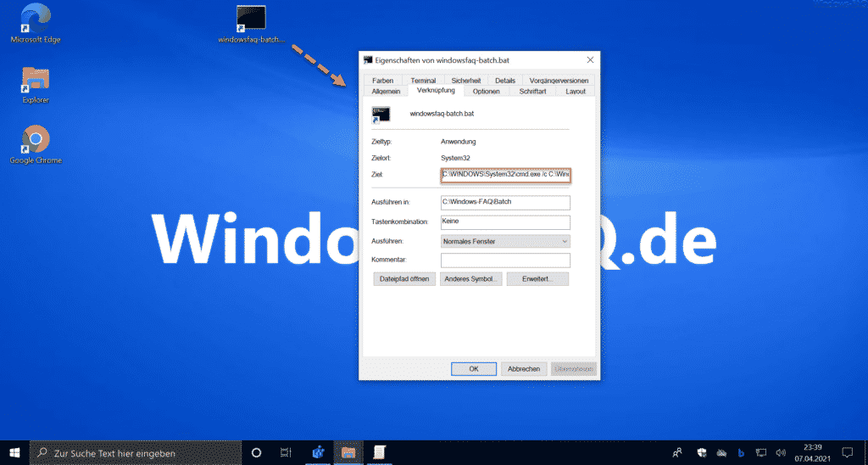Viewport: 868px width, 465px height.
Task: Open the network status tray icon
Action: [x=761, y=452]
